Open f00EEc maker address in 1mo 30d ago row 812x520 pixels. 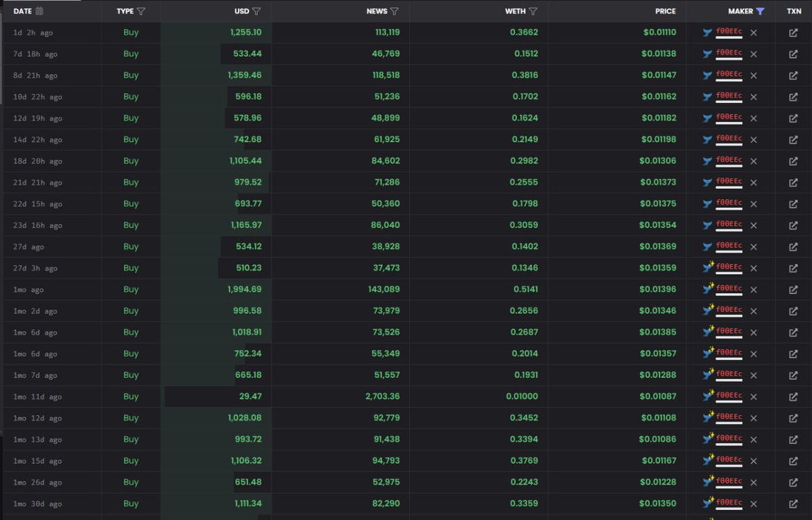point(729,503)
